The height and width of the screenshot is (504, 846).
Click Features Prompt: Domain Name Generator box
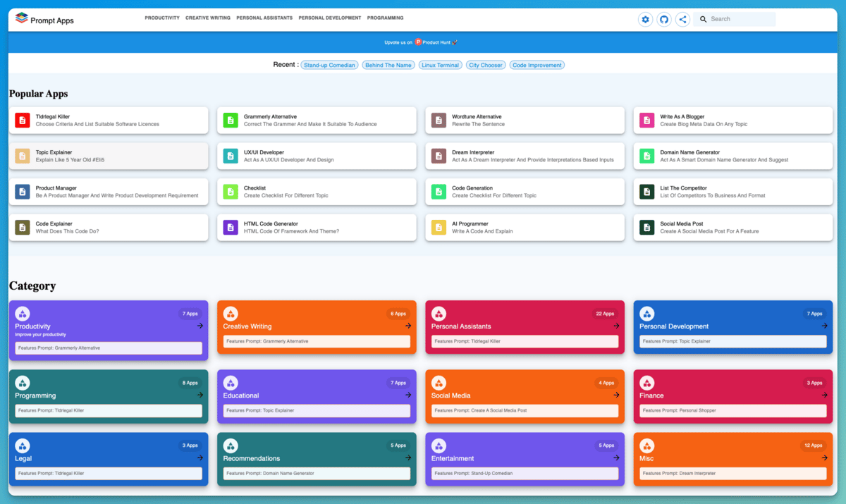point(317,473)
